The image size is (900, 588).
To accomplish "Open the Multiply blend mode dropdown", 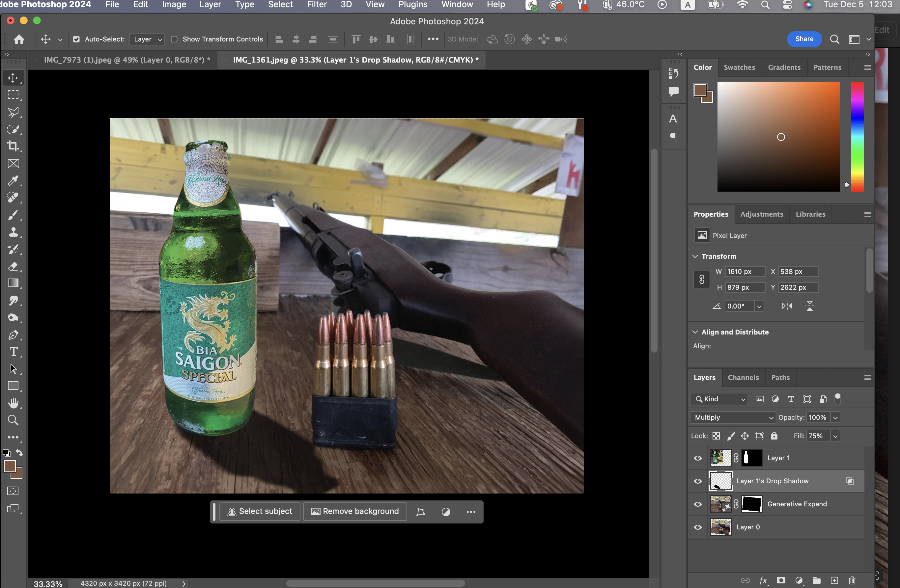I will click(732, 417).
